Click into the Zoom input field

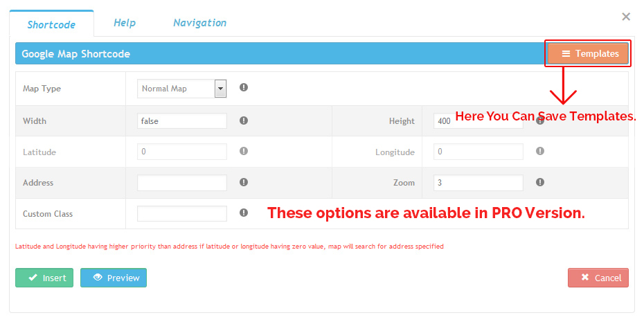(478, 183)
